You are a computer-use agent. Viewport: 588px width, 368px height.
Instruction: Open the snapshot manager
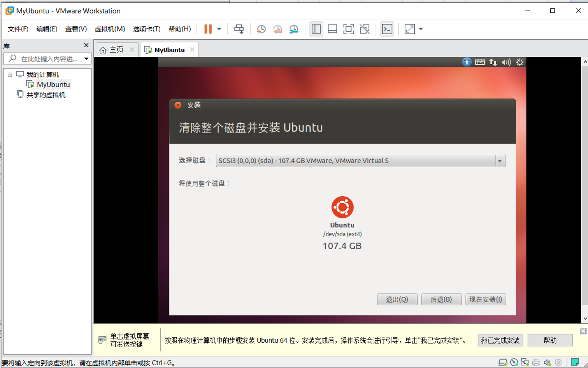(294, 29)
